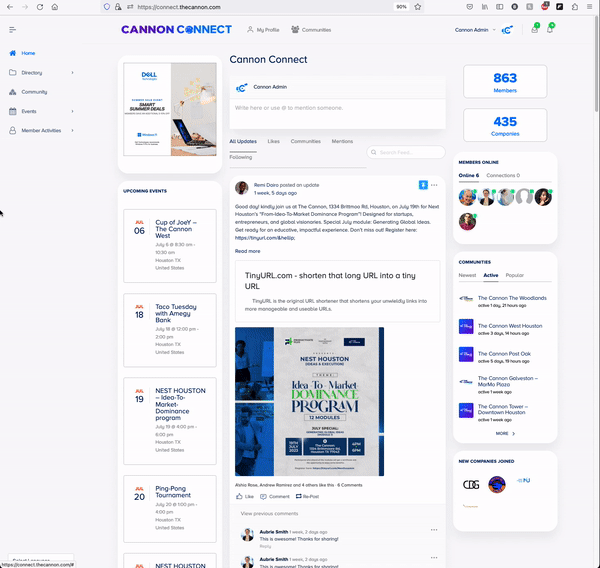600x568 pixels.
Task: Click the Search Feed input field
Action: coord(408,152)
